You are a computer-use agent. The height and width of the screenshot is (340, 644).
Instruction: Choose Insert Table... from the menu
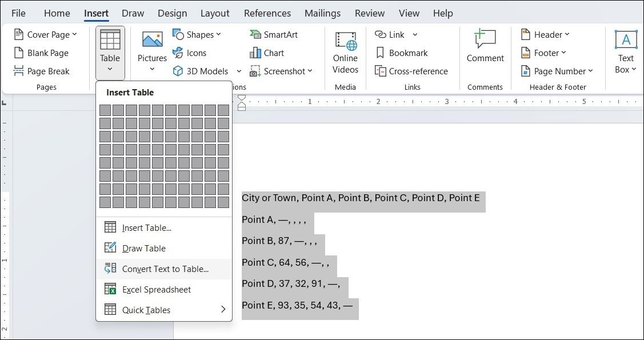[164, 228]
